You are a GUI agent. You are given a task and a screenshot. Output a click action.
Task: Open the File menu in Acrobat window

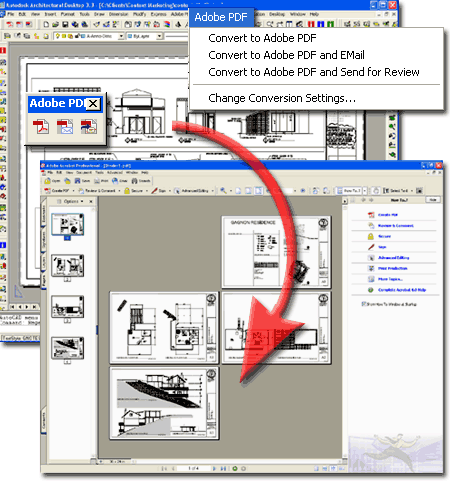[x=50, y=172]
